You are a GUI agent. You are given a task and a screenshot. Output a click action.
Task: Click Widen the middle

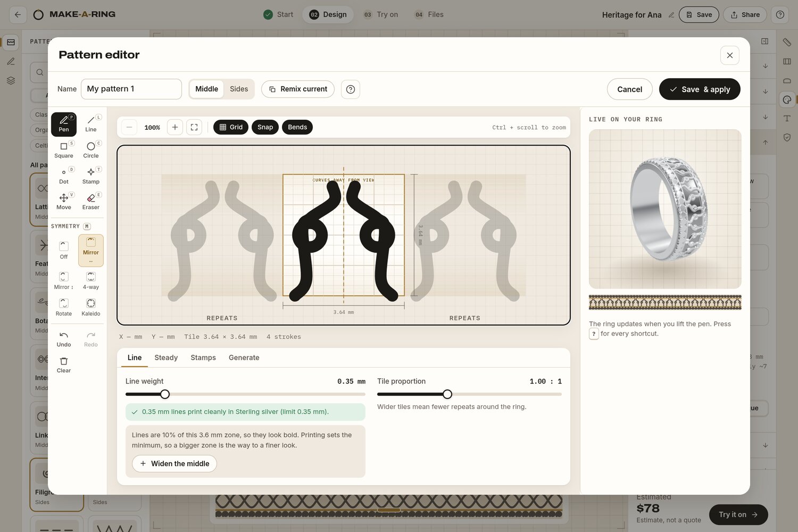pos(174,464)
